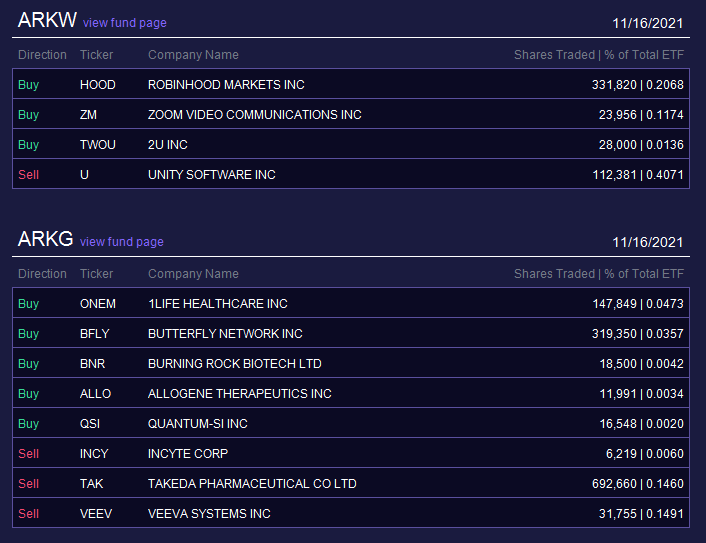706x543 pixels.
Task: Click ARKW Shares Traded column header
Action: pos(599,55)
